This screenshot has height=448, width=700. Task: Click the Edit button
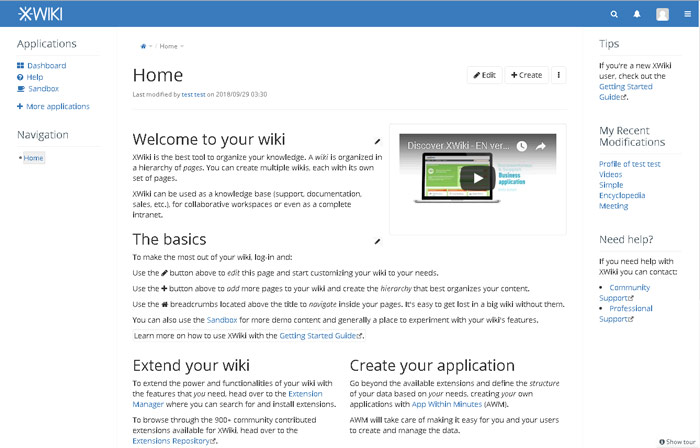pyautogui.click(x=484, y=75)
